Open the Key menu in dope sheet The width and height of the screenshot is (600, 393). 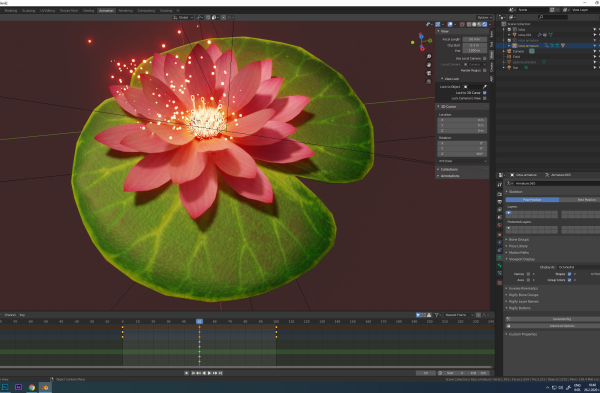[22, 315]
